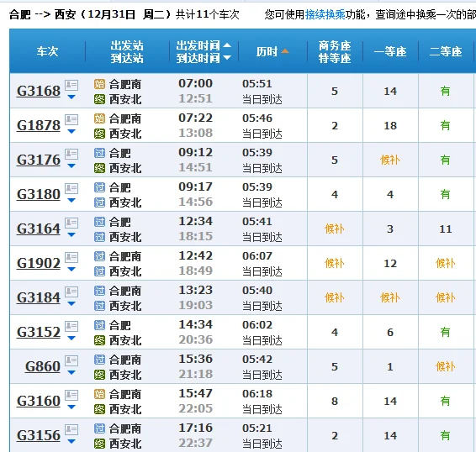The height and width of the screenshot is (452, 476).
Task: Click 候补 in 一等座 for G3176
Action: (x=390, y=160)
